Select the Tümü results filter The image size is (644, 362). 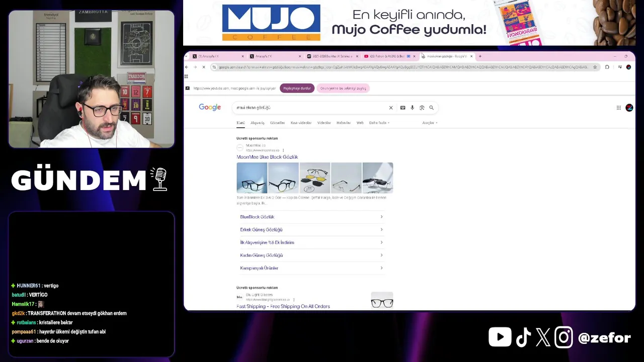[x=240, y=123]
